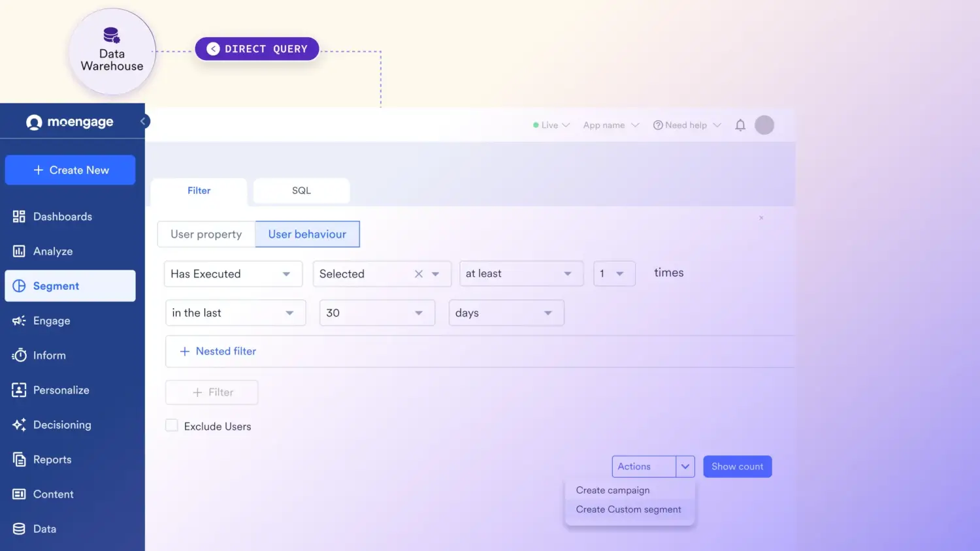Choose Create Custom segment menu item

point(630,509)
